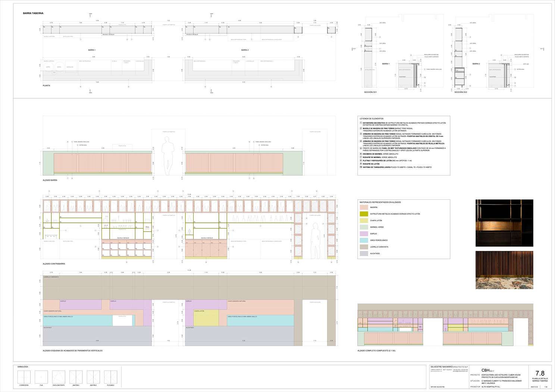Pick the Estructura Metálica olive swatch
Screen dimensions: 555x392
[x=364, y=214]
